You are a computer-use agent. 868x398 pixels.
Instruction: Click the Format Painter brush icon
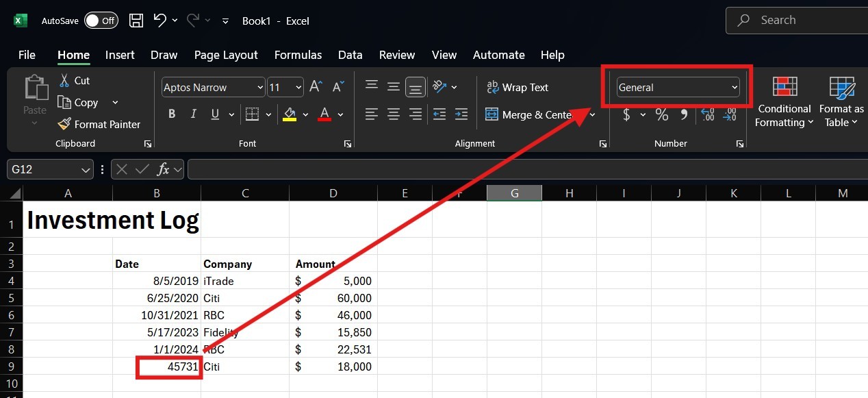(x=64, y=124)
